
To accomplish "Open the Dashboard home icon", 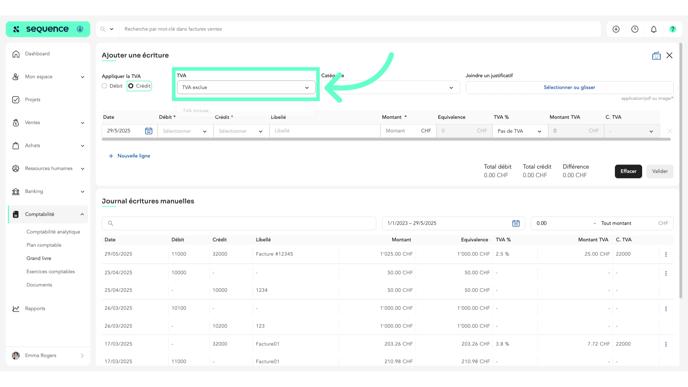I will tap(16, 54).
